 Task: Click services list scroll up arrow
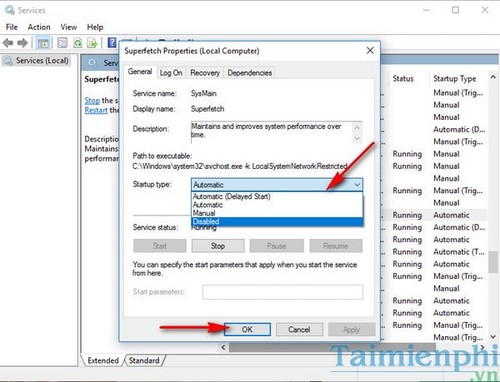(493, 77)
